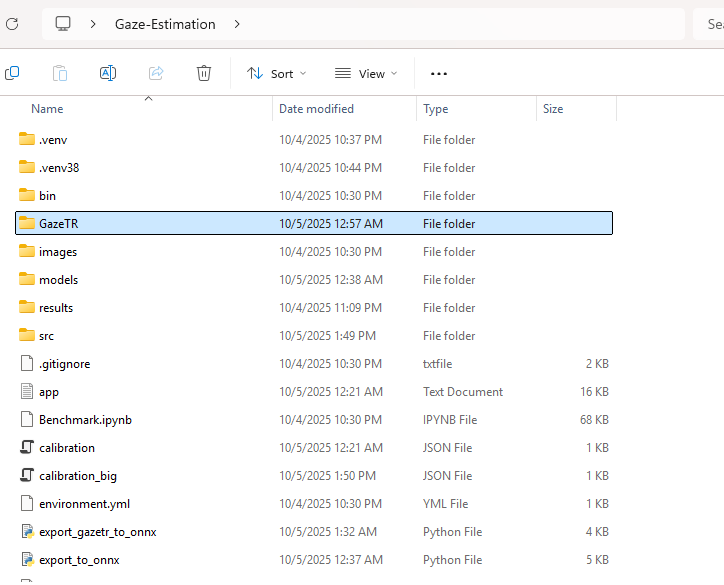The image size is (724, 585).
Task: Click the .venv38 folder icon
Action: (x=27, y=167)
